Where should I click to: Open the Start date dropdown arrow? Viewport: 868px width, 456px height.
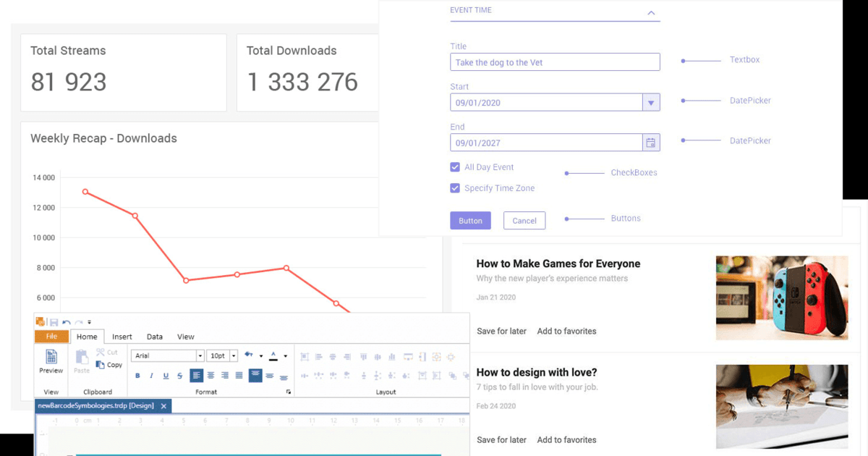tap(651, 103)
